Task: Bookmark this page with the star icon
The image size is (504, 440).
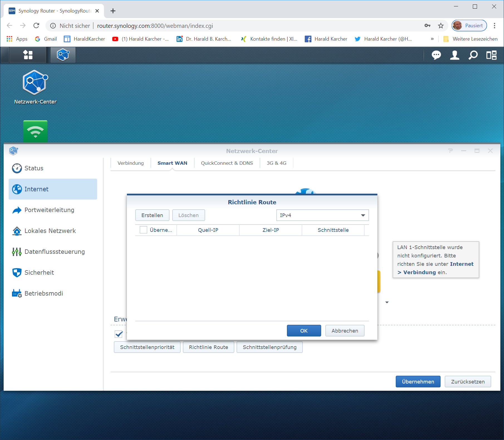Action: pos(441,26)
